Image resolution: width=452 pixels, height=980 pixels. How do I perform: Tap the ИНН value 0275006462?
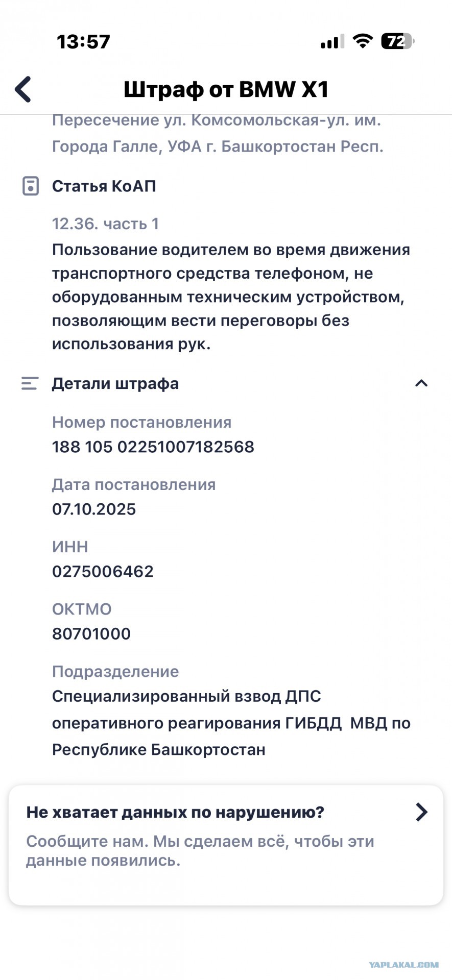tap(103, 571)
